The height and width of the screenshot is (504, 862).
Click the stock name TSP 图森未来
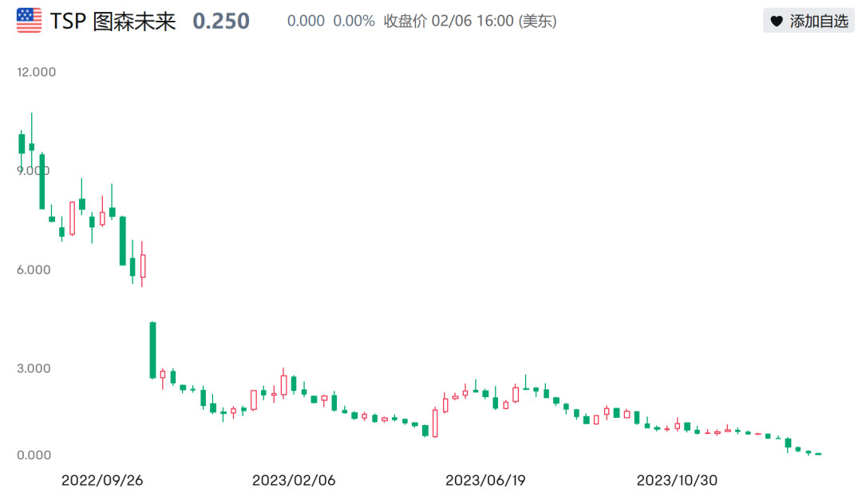pos(113,22)
